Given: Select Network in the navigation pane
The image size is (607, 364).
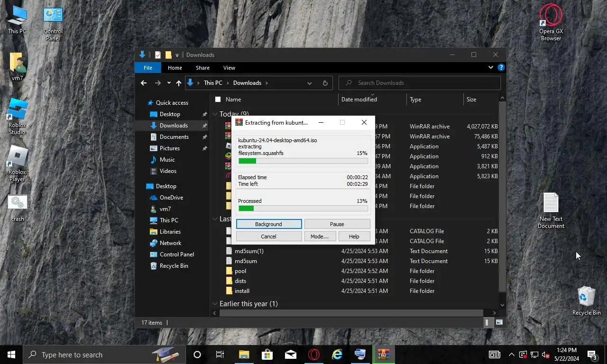Looking at the screenshot, I should click(x=170, y=243).
